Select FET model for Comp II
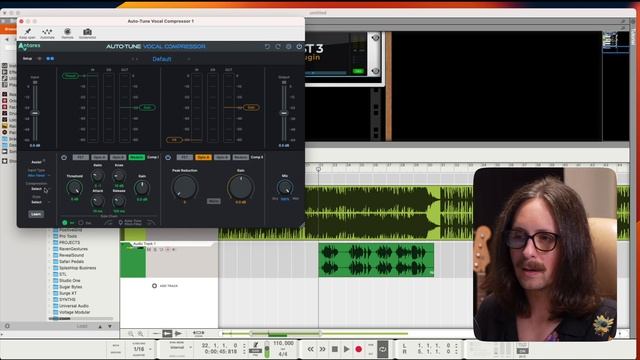Viewport: 640px width, 360px height. 184,157
